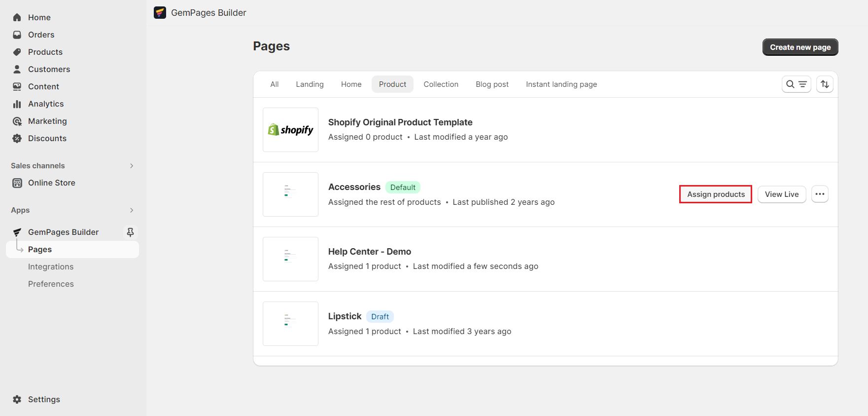868x416 pixels.
Task: Expand the Sales channels chevron
Action: [132, 166]
